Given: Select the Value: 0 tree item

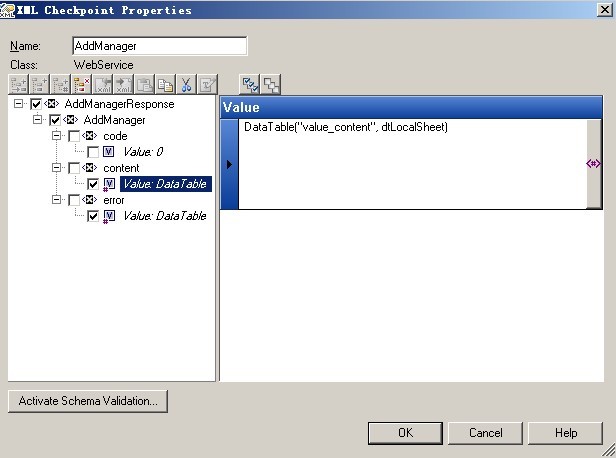Looking at the screenshot, I should pyautogui.click(x=143, y=152).
